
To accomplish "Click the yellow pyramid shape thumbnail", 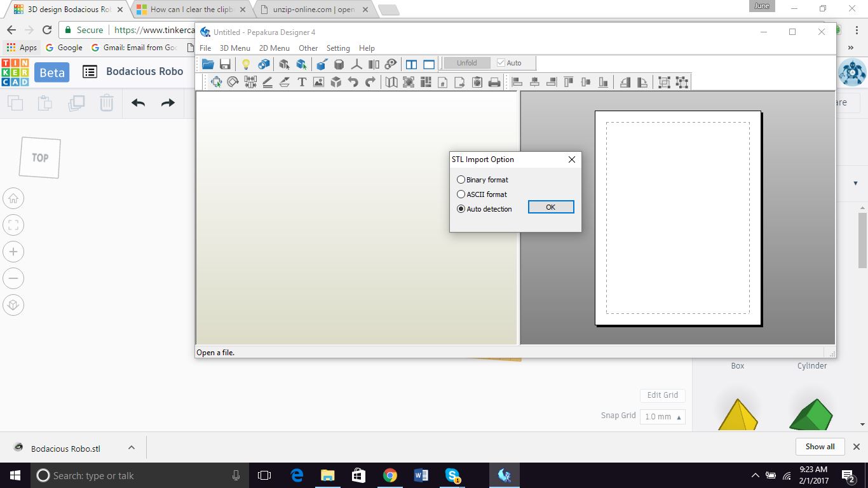I will point(738,414).
